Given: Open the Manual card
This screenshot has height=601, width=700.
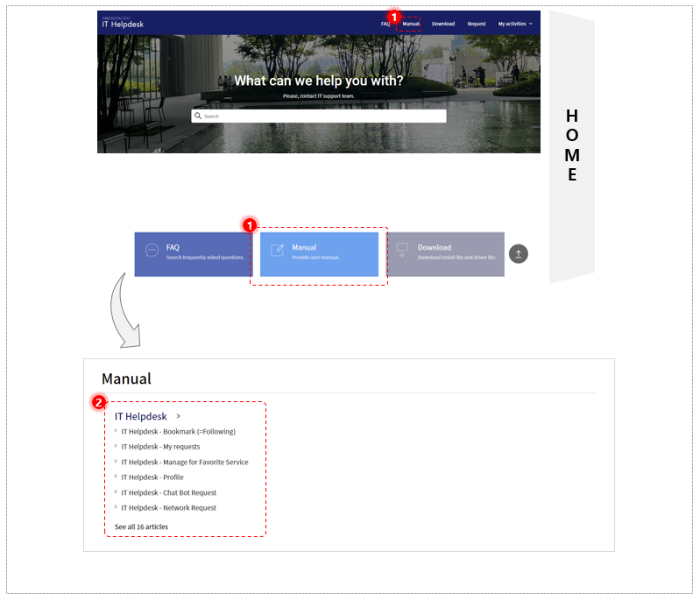Looking at the screenshot, I should (319, 254).
